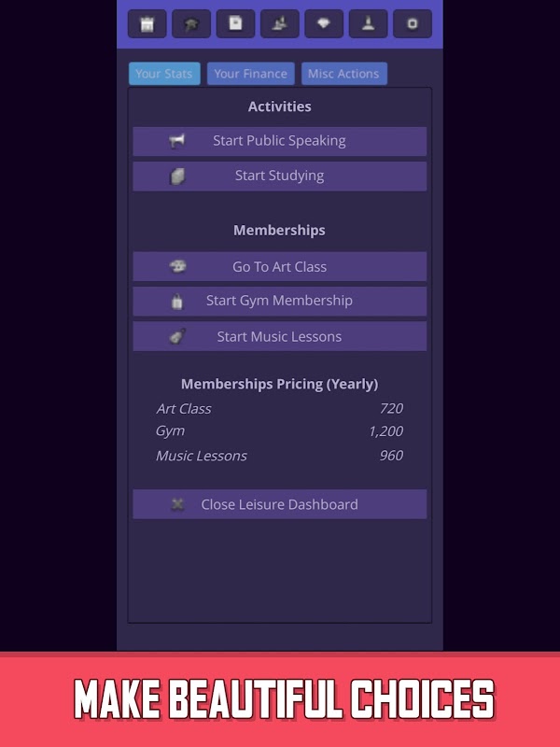Switch to the Your Stats tab
560x747 pixels.
(164, 74)
